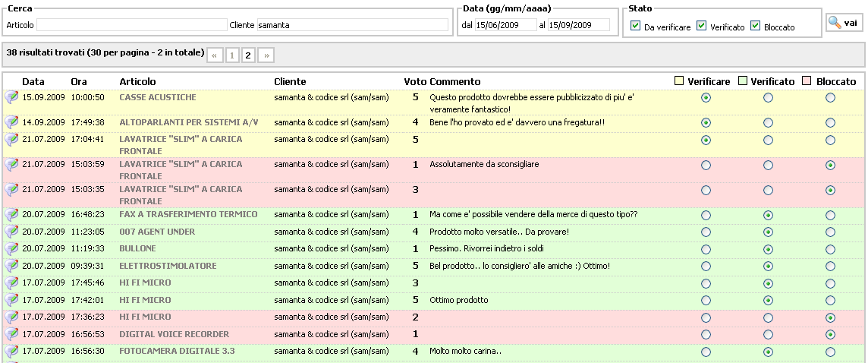Mark ALTOPARLANTI review as Verificato
The image size is (868, 363).
[768, 122]
